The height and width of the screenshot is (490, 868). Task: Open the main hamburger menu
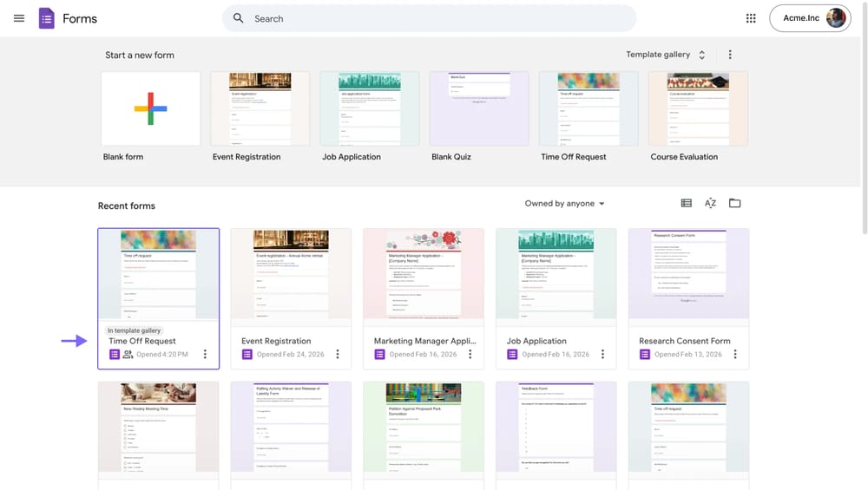[19, 18]
